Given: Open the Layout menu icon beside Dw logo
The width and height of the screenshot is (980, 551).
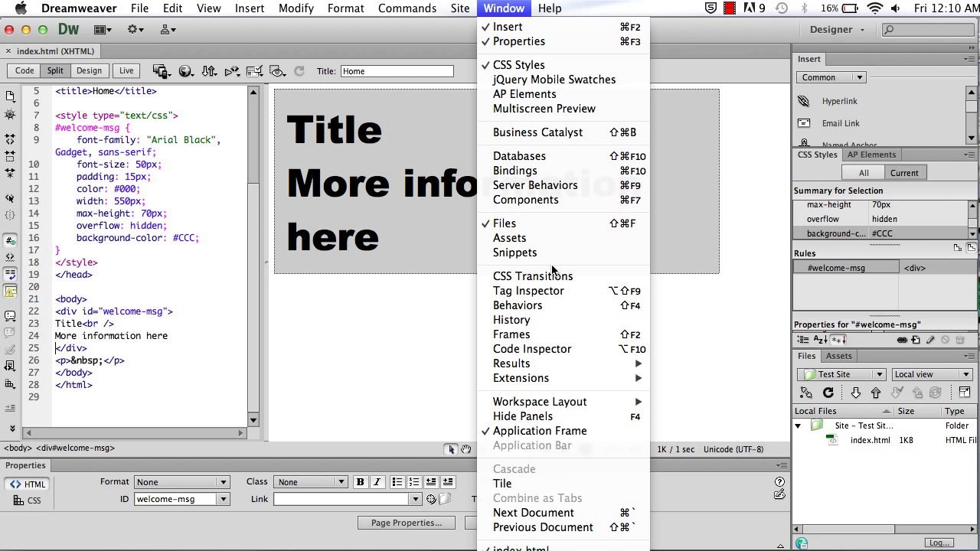Looking at the screenshot, I should click(103, 30).
